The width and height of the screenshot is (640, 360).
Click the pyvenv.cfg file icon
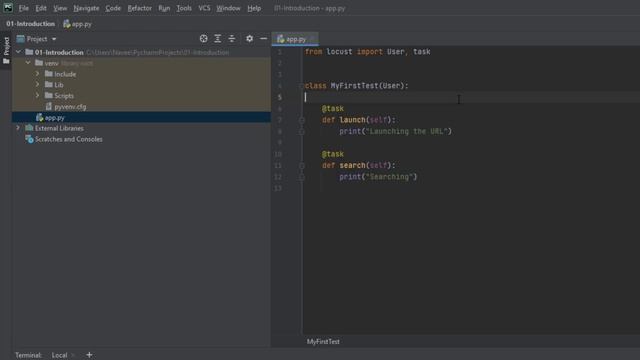(x=49, y=107)
